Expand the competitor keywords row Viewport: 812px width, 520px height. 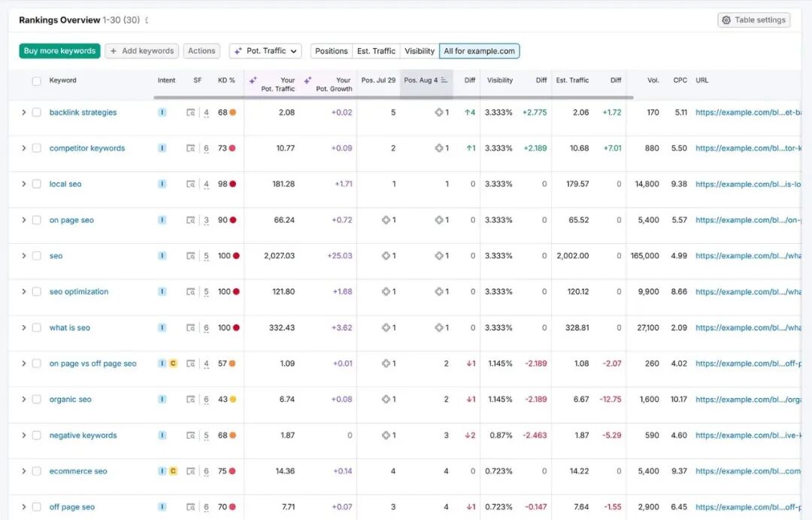24,148
